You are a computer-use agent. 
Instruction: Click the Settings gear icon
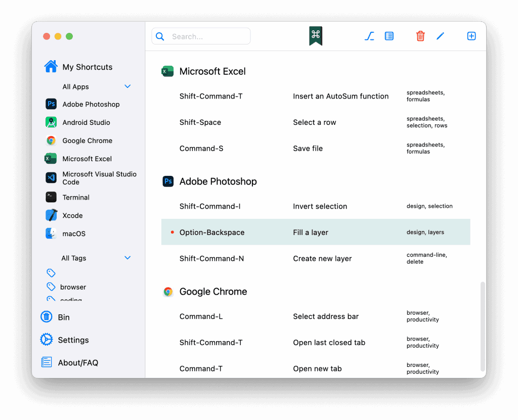[x=46, y=340]
